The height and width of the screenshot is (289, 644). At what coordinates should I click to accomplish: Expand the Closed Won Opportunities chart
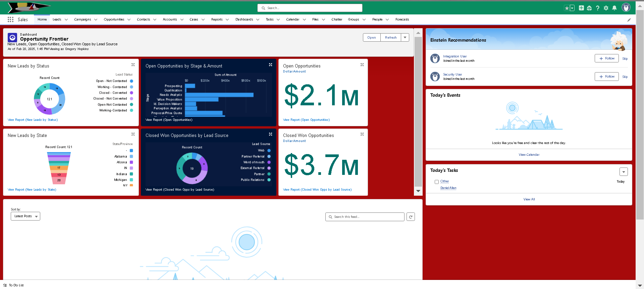(362, 134)
